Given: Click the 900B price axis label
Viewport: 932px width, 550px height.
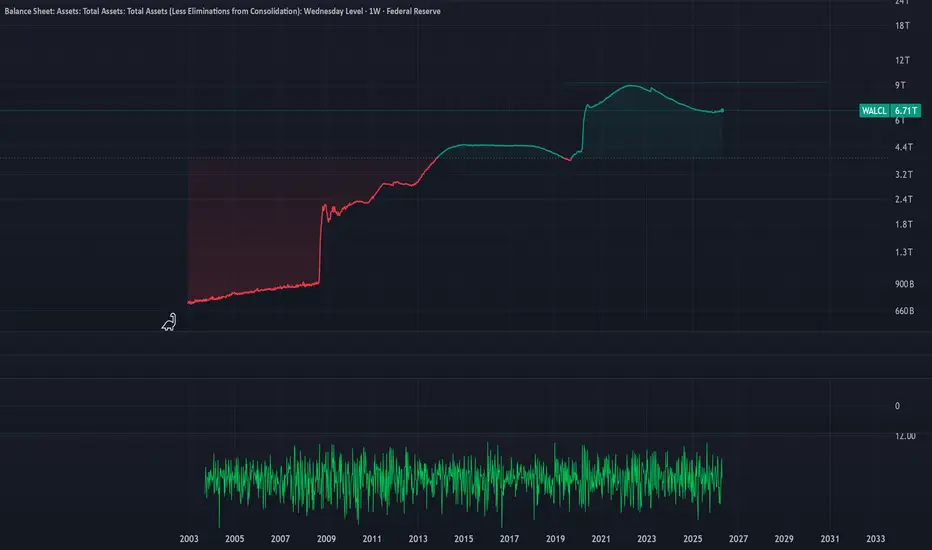Looking at the screenshot, I should [905, 284].
